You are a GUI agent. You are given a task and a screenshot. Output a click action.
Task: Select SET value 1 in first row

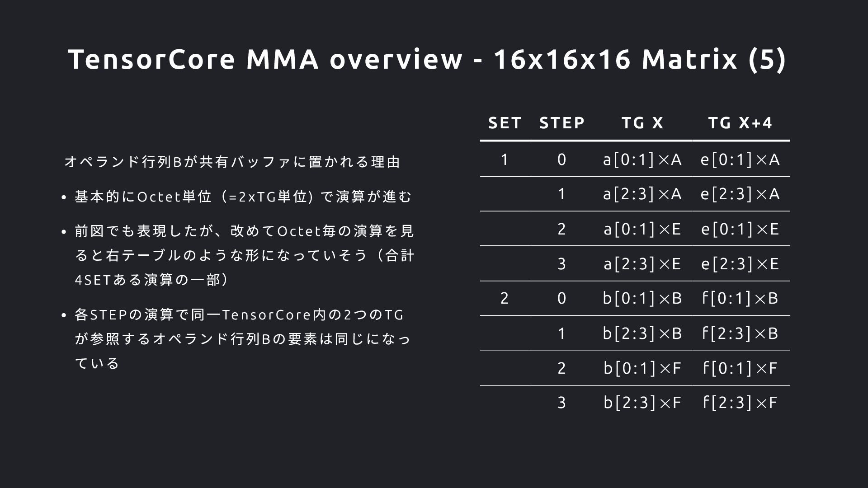coord(505,160)
